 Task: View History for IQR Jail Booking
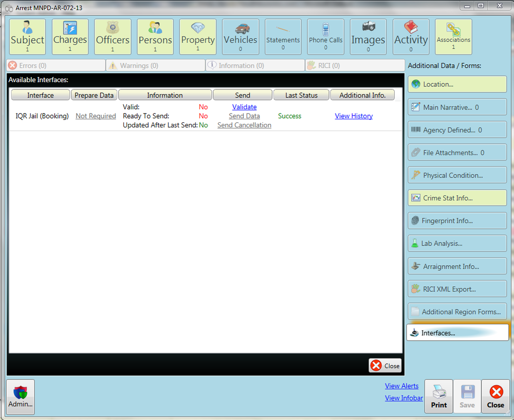tap(354, 116)
